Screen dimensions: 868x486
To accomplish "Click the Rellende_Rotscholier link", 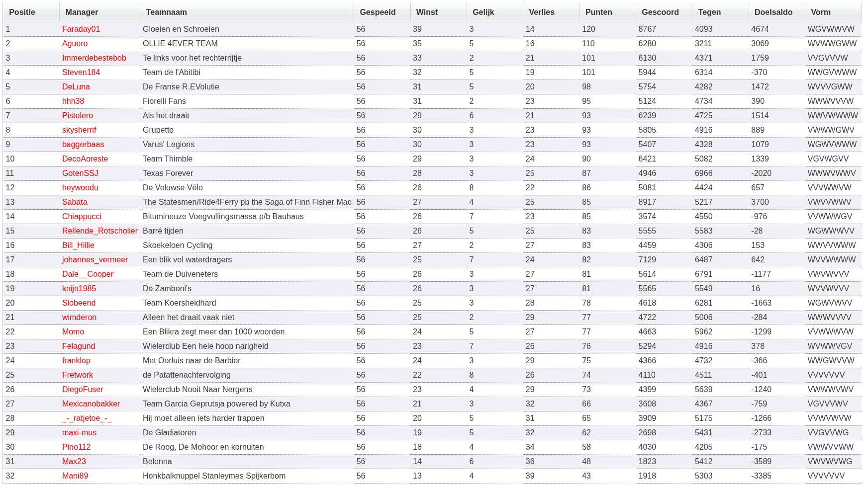I will pyautogui.click(x=99, y=231).
